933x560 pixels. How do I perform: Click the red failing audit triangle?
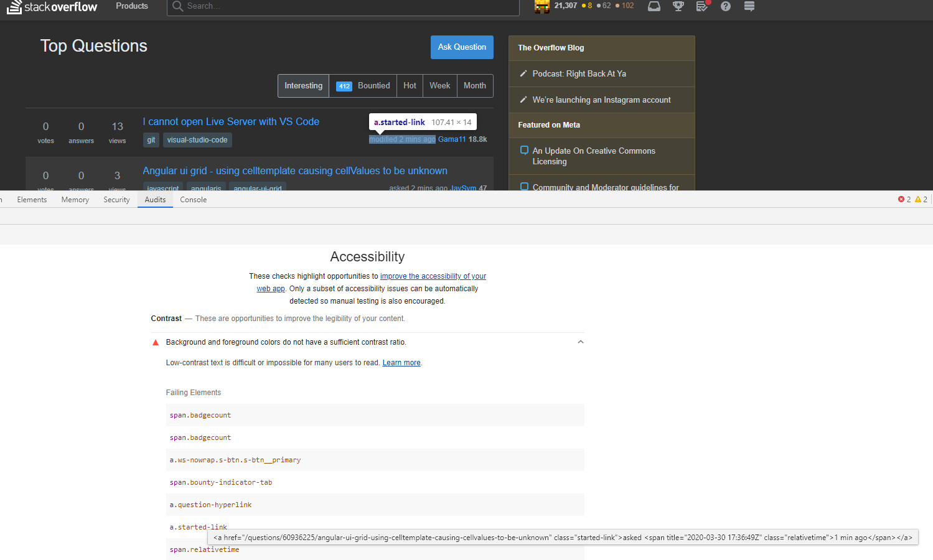point(156,342)
